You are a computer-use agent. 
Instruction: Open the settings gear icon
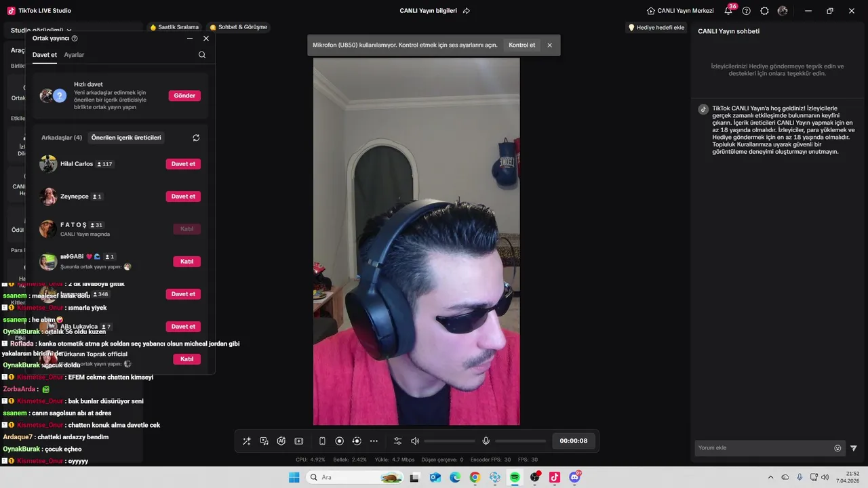point(765,11)
